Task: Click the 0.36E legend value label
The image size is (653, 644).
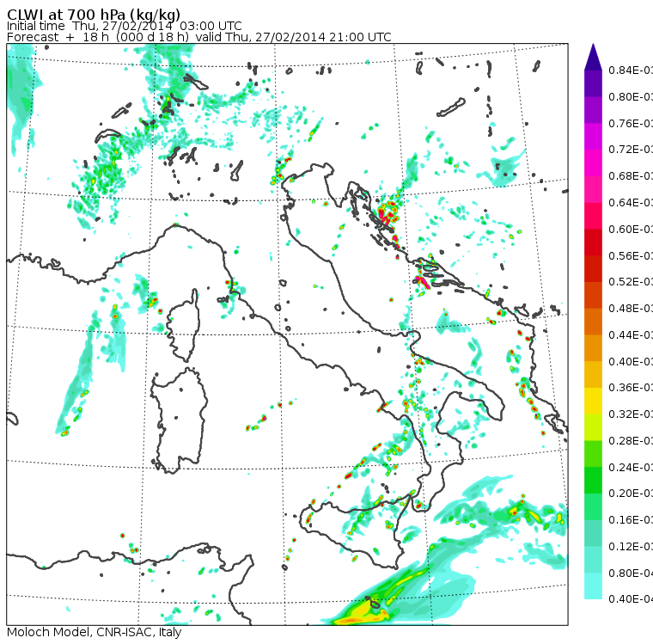Action: tap(631, 388)
